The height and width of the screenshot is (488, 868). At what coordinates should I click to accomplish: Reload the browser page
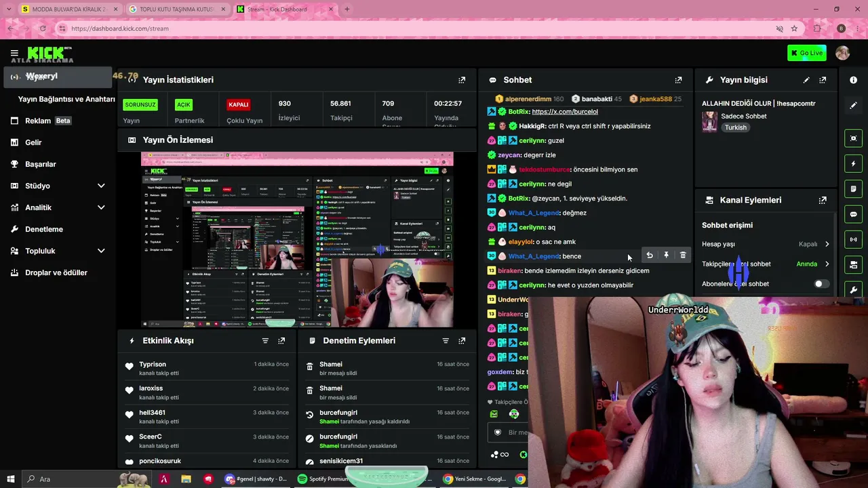[x=42, y=28]
